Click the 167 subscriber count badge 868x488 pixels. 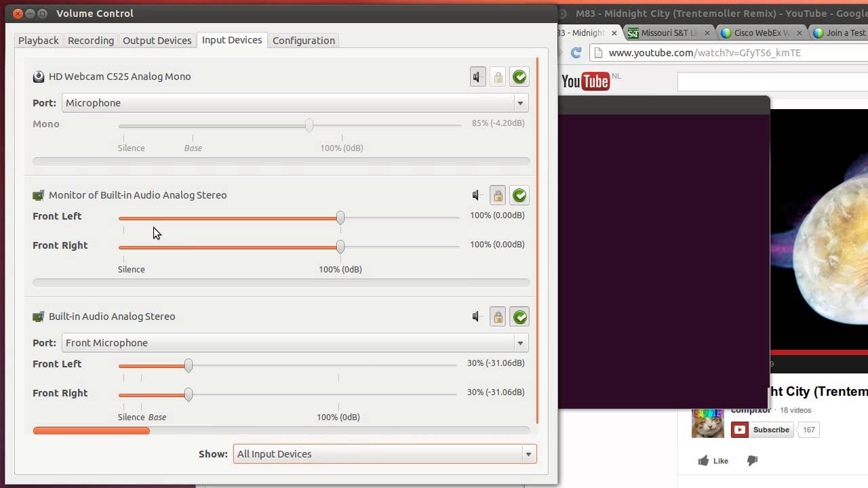click(x=809, y=430)
